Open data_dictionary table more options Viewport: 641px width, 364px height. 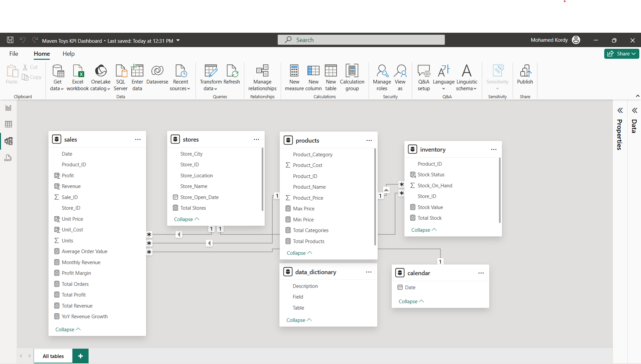click(369, 272)
